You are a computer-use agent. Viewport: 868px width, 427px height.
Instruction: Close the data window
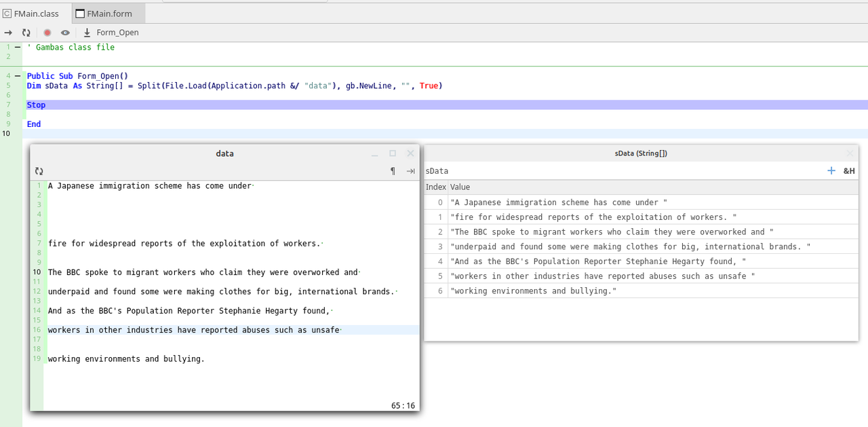click(x=410, y=153)
